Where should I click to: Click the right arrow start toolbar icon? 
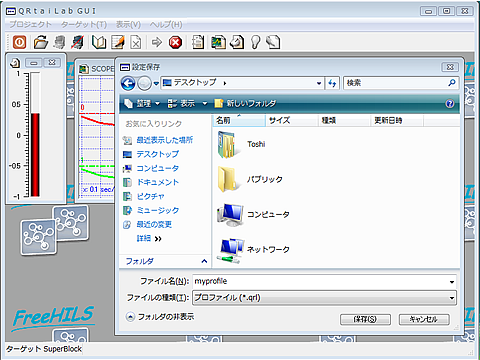(157, 42)
